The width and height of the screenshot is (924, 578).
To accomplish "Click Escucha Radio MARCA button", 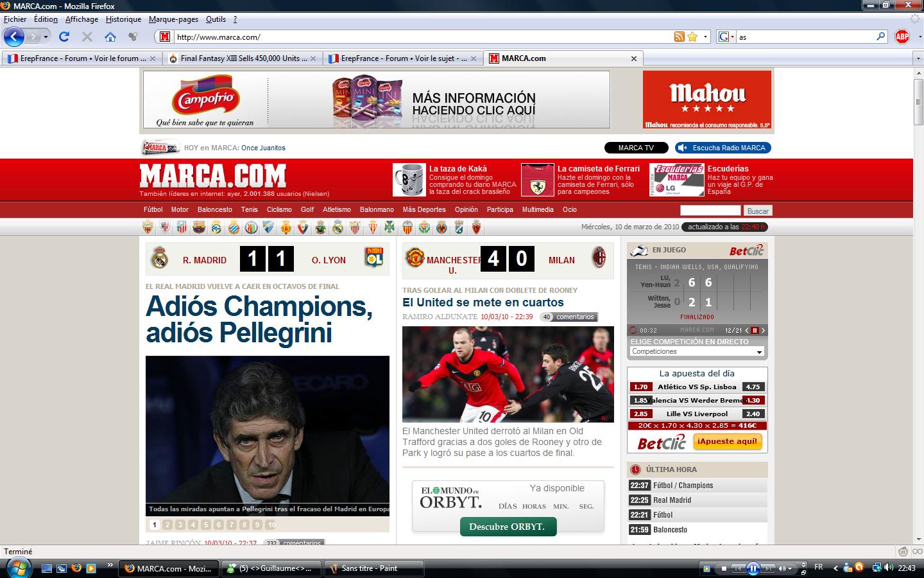I will 723,148.
